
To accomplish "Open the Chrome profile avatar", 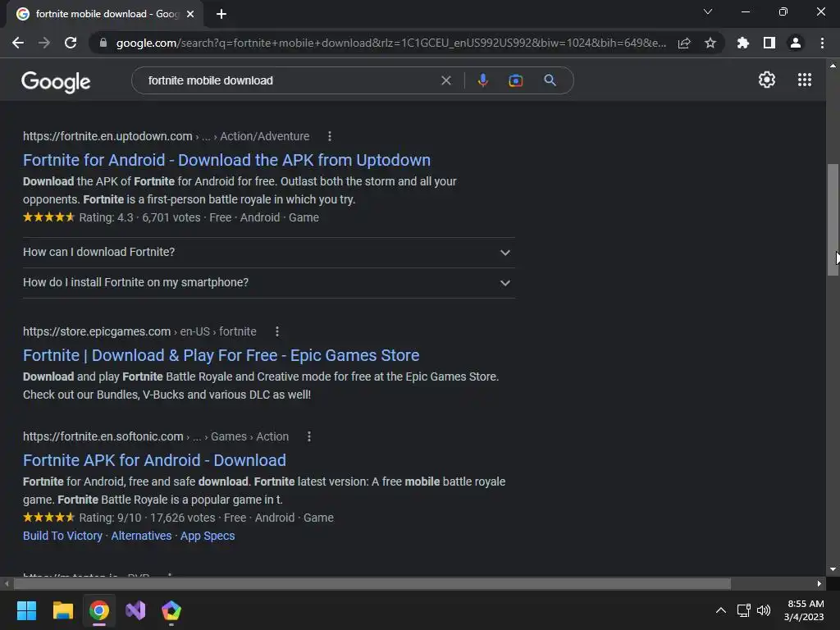I will click(x=796, y=43).
